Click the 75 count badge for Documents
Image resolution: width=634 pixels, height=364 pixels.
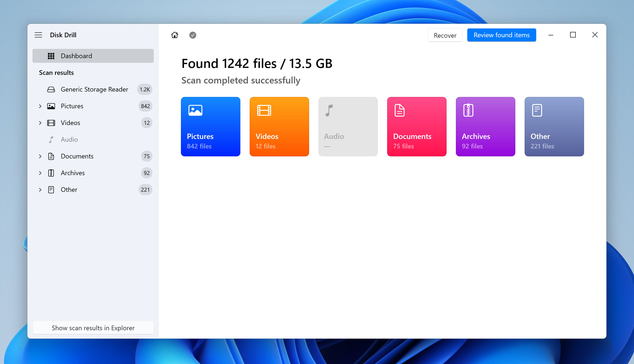point(147,156)
